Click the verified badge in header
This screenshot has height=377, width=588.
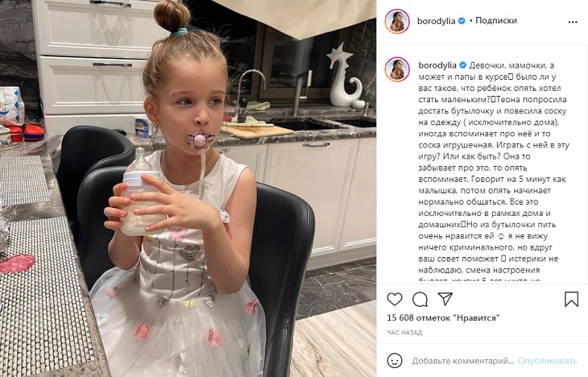tap(462, 21)
